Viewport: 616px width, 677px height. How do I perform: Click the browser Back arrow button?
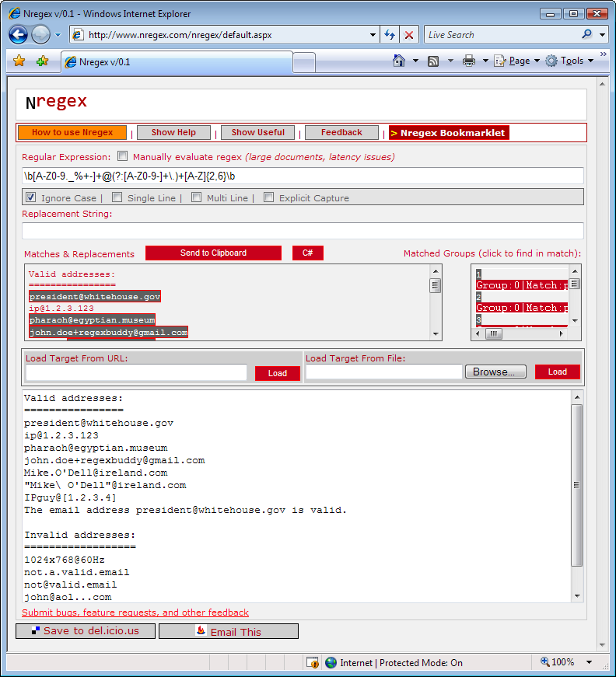(x=18, y=34)
